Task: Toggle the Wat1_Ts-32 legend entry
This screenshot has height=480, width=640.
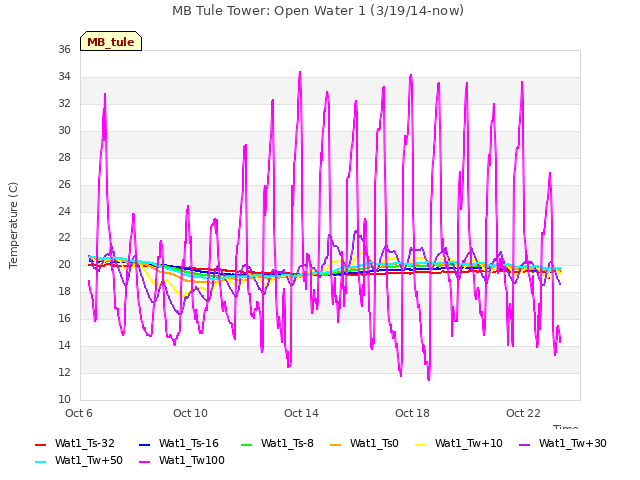Action: tap(75, 443)
